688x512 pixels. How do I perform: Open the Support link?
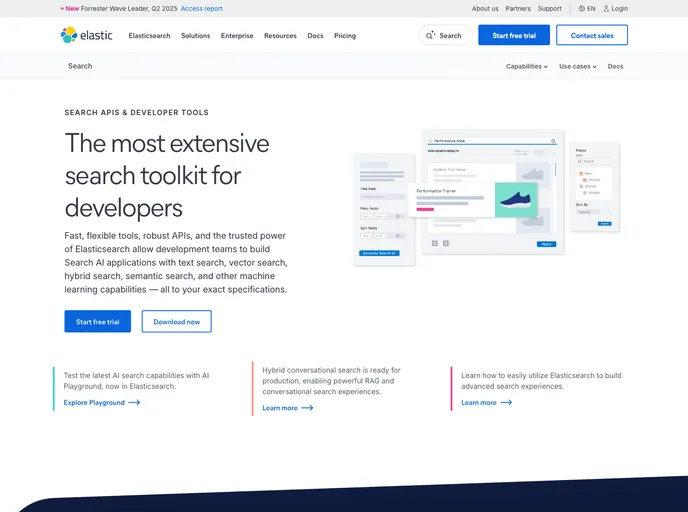click(x=549, y=8)
